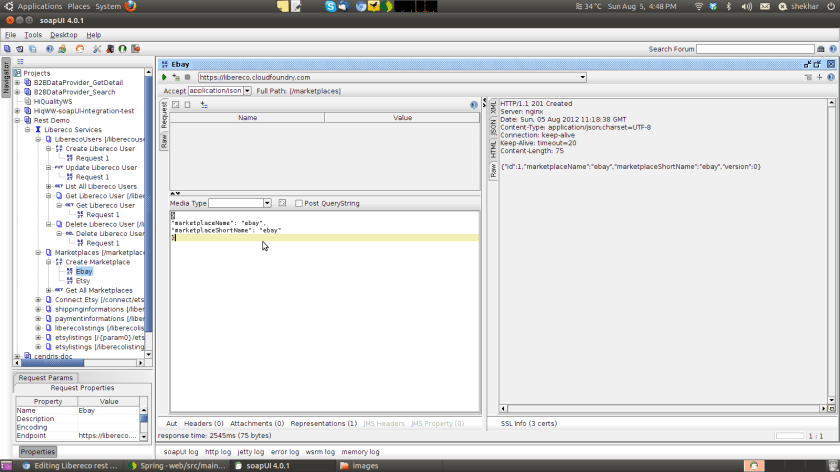Click the Search Forum input field
Image resolution: width=840 pixels, height=472 pixels.
(x=756, y=48)
